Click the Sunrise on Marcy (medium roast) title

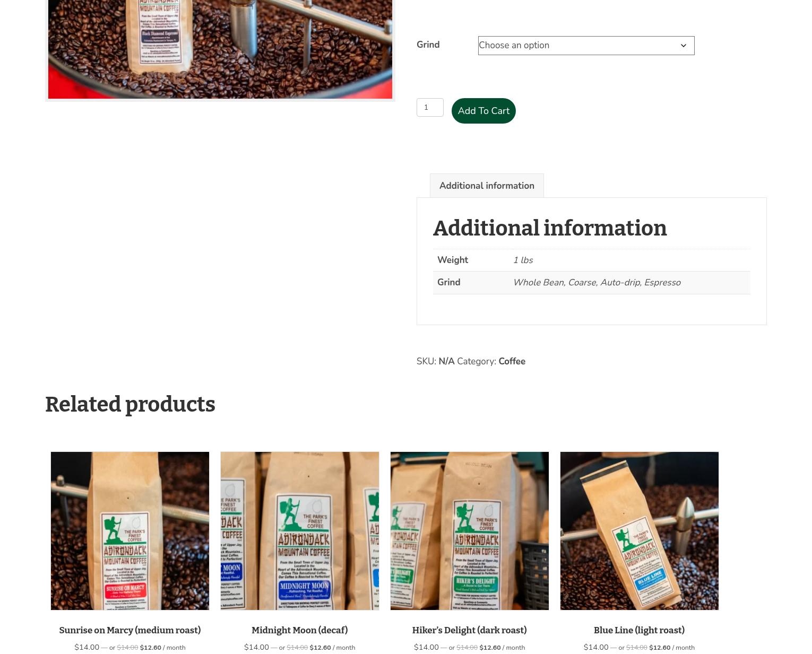130,630
